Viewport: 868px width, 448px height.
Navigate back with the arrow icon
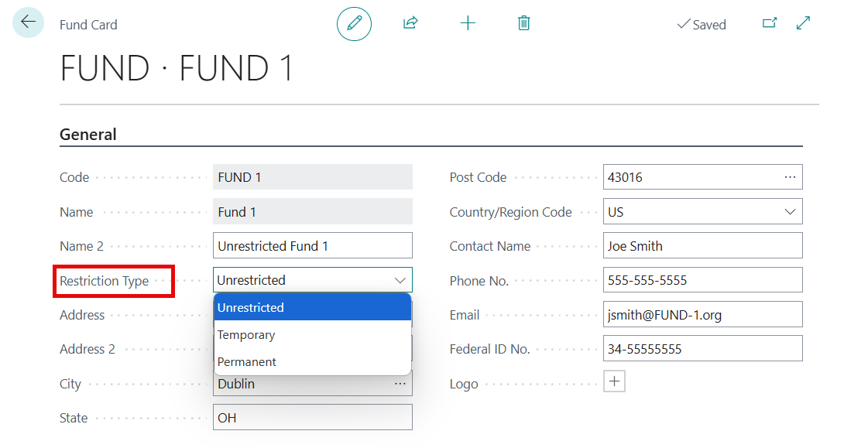pyautogui.click(x=27, y=22)
